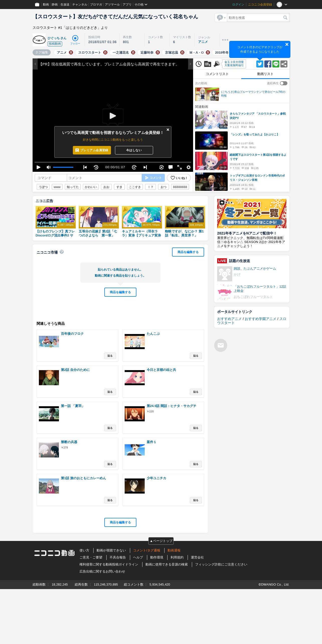322x644 pixels.
Task: Click the video seek bar
Action: coord(113,162)
